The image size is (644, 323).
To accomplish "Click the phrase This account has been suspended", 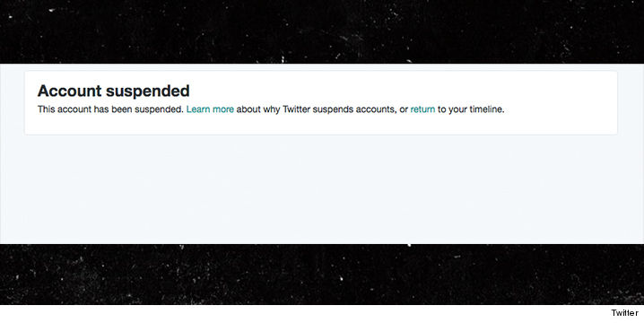I will click(x=110, y=109).
